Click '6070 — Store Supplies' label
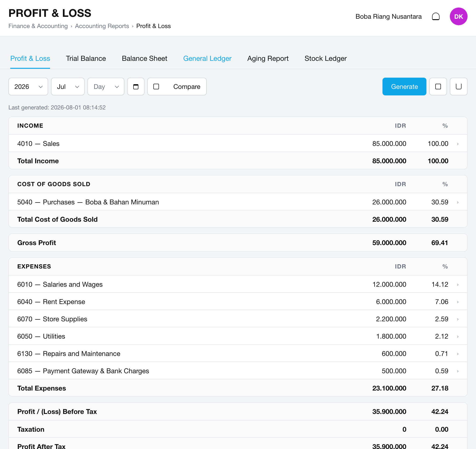 [x=52, y=319]
